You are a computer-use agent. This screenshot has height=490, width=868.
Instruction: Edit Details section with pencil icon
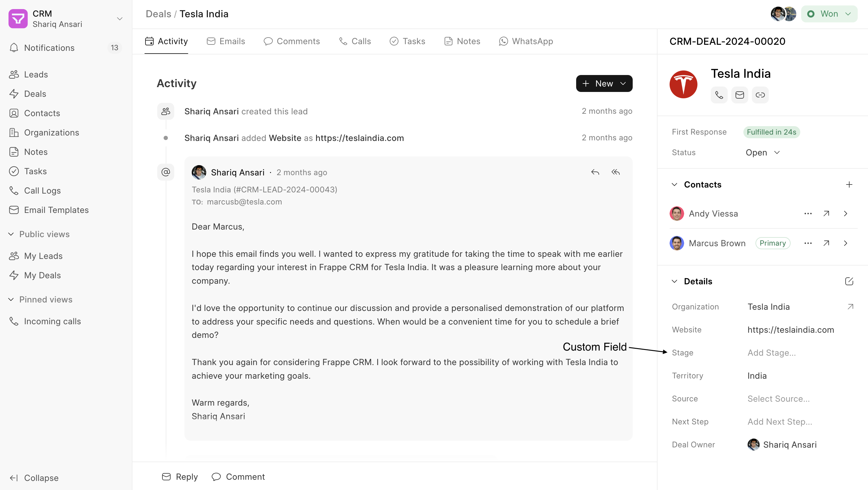coord(849,281)
